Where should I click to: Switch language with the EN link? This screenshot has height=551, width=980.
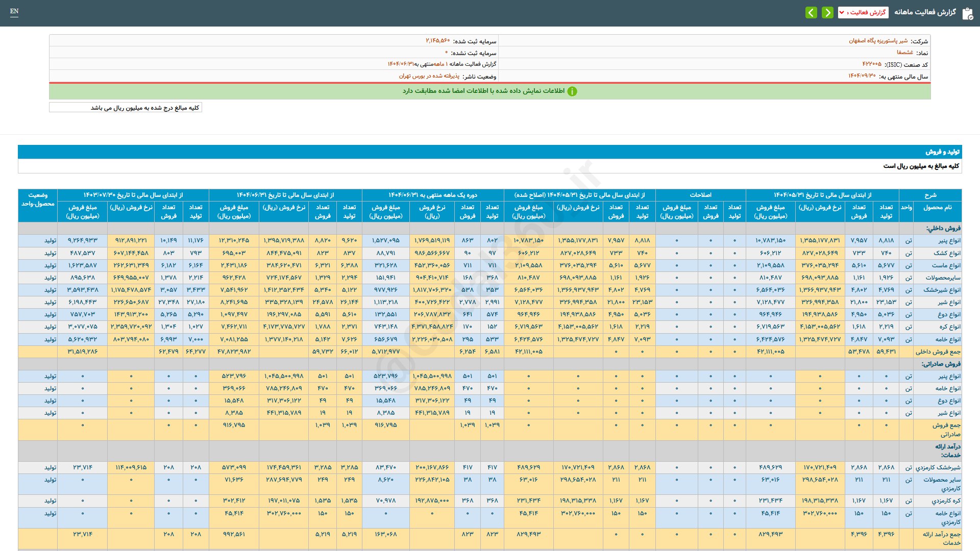[x=14, y=11]
